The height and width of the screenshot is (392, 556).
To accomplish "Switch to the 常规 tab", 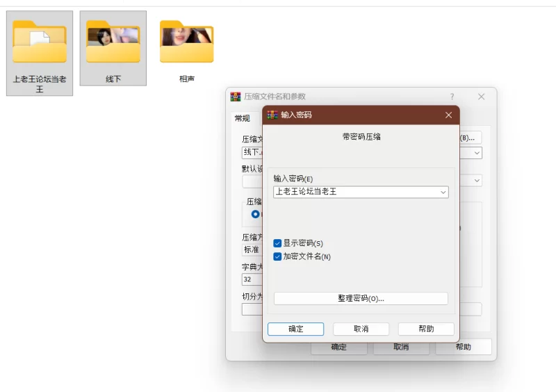I will coord(242,118).
